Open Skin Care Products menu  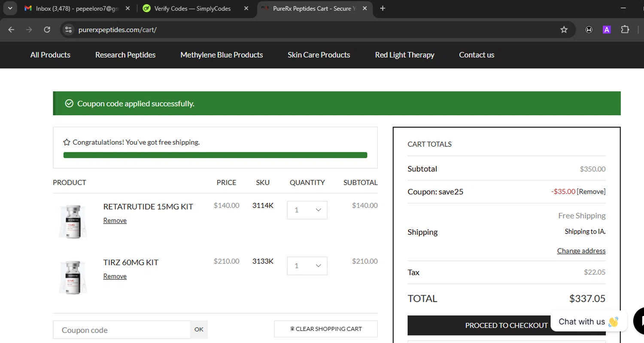(319, 55)
